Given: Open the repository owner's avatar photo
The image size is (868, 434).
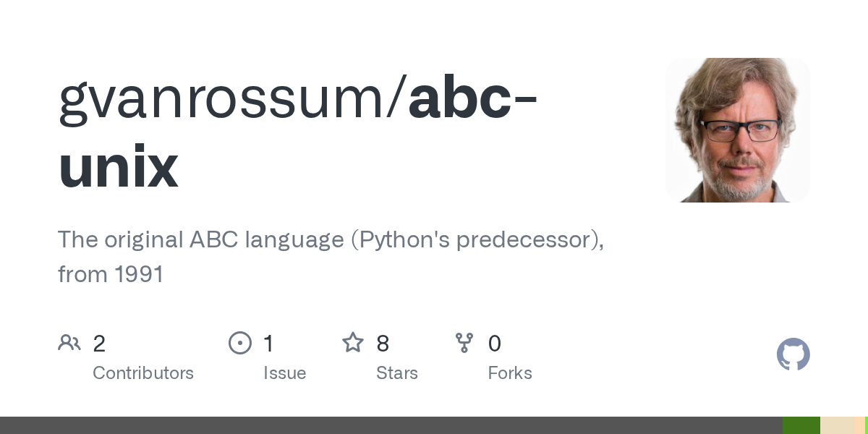Looking at the screenshot, I should (737, 130).
